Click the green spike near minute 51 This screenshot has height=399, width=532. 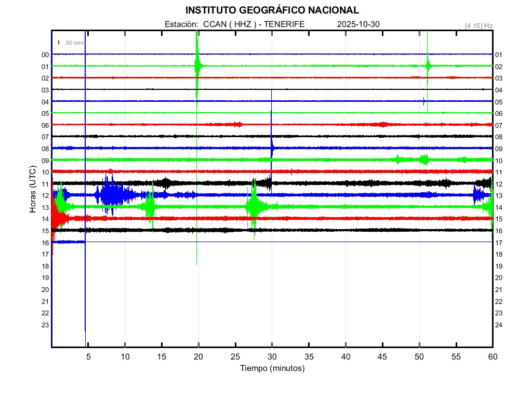427,65
